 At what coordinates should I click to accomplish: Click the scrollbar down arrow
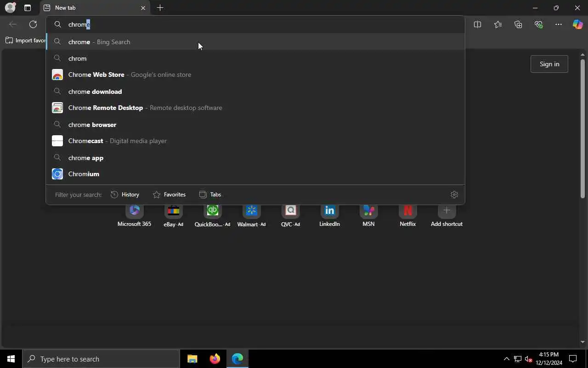(x=582, y=342)
